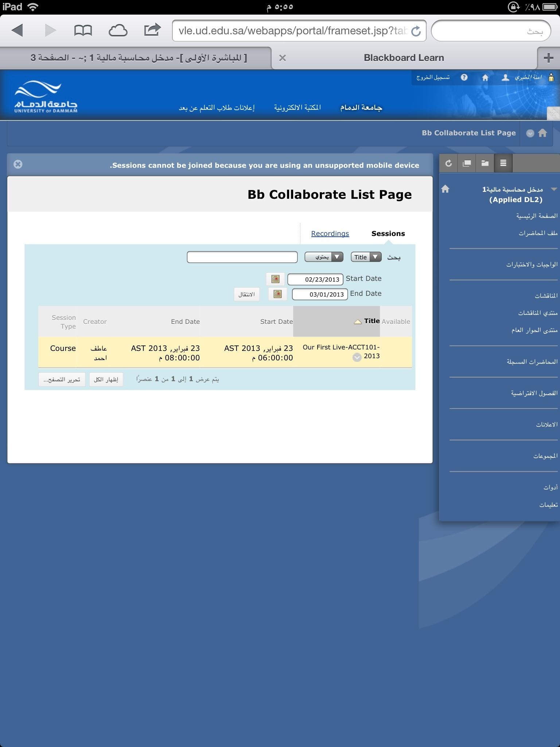Switch to the Recordings tab

pyautogui.click(x=330, y=233)
